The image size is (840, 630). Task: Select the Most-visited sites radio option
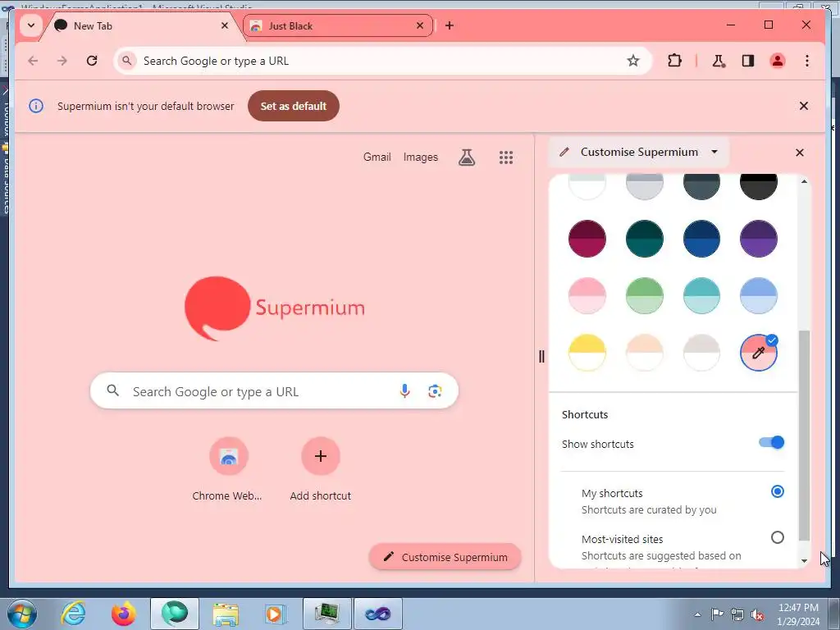[778, 537]
